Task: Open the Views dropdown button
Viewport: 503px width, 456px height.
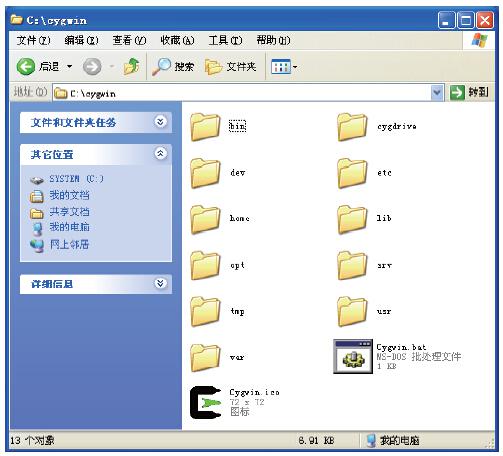Action: point(284,67)
